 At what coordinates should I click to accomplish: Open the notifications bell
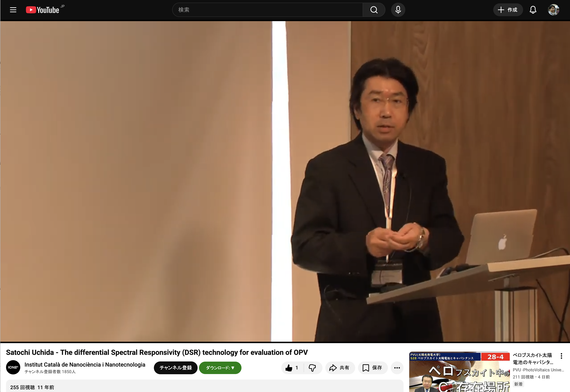[x=533, y=10]
